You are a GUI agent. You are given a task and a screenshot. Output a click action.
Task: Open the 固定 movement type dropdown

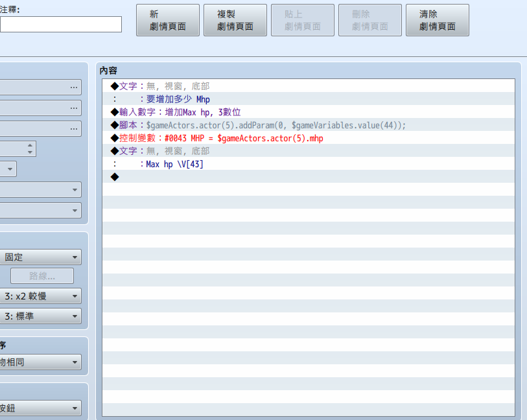(x=40, y=257)
